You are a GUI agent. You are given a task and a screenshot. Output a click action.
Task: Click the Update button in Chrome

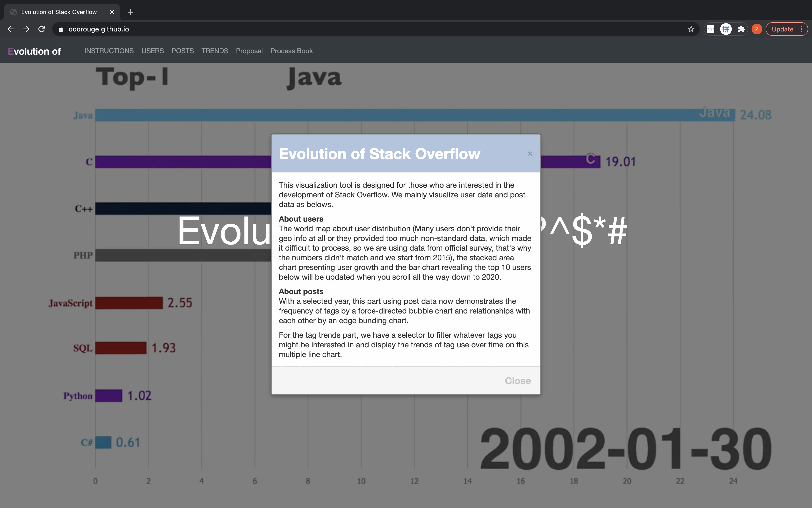(x=782, y=29)
